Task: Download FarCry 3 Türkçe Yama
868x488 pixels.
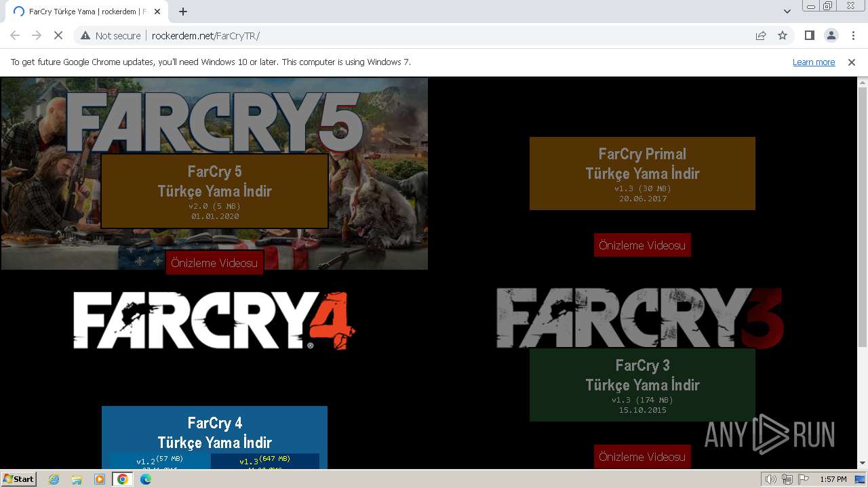Action: tap(642, 385)
